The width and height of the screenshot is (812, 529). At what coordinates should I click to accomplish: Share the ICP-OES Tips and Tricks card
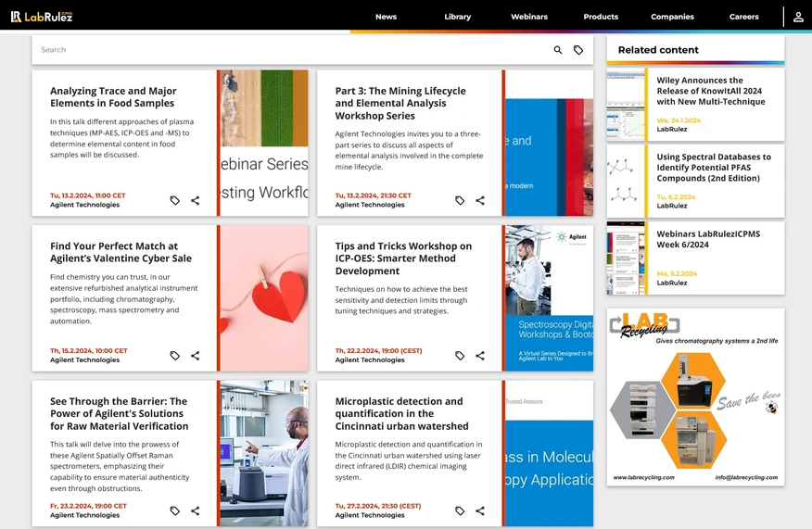(480, 356)
